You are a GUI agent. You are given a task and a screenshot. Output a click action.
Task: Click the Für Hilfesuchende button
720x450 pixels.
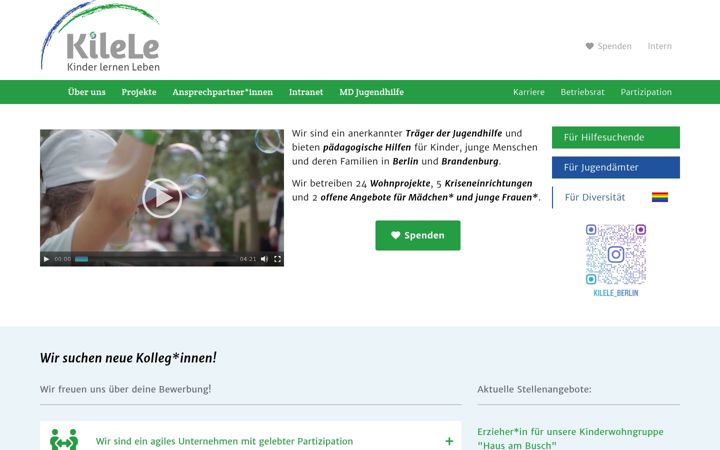pos(616,137)
